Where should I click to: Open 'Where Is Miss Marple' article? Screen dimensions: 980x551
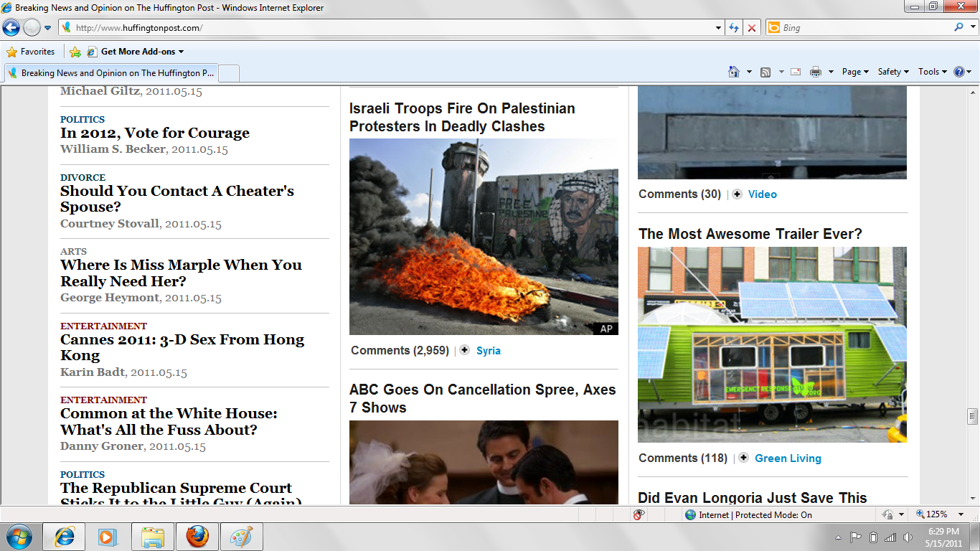click(x=181, y=273)
